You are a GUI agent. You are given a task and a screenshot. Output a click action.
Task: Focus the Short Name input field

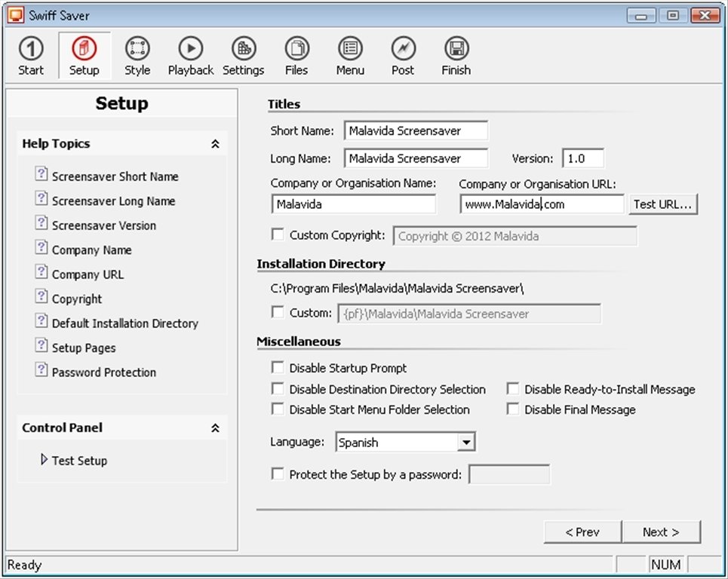tap(416, 130)
